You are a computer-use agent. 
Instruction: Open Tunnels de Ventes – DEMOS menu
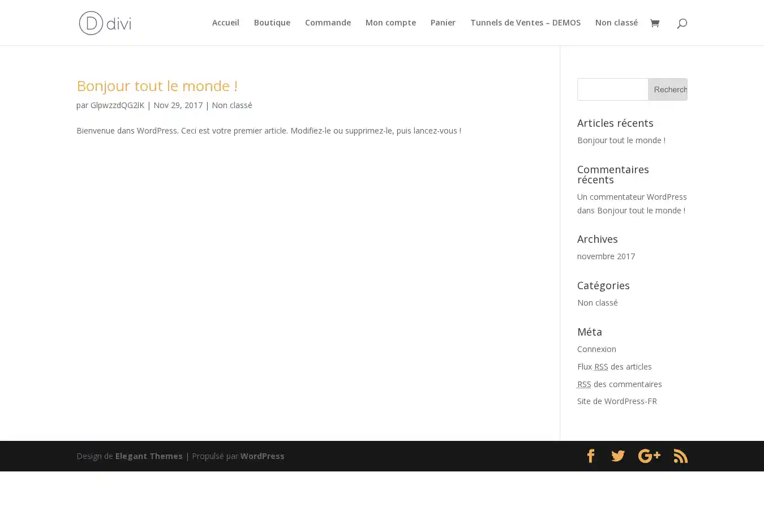[525, 23]
